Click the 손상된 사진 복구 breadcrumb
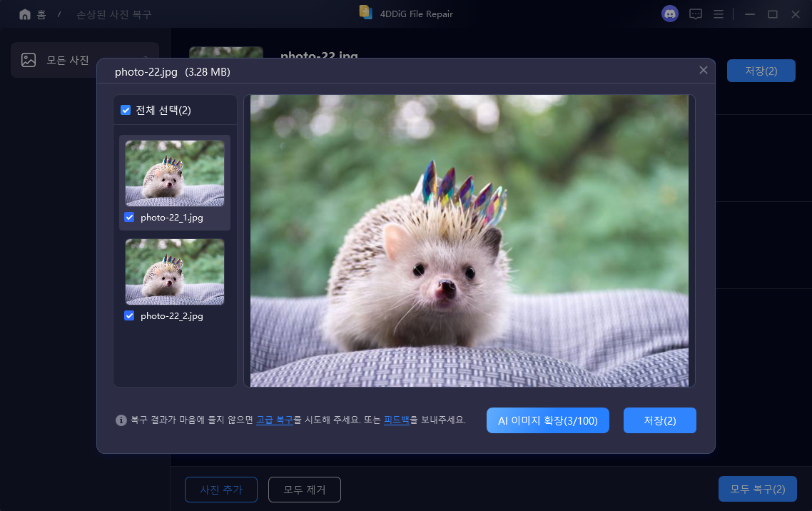 coord(114,14)
